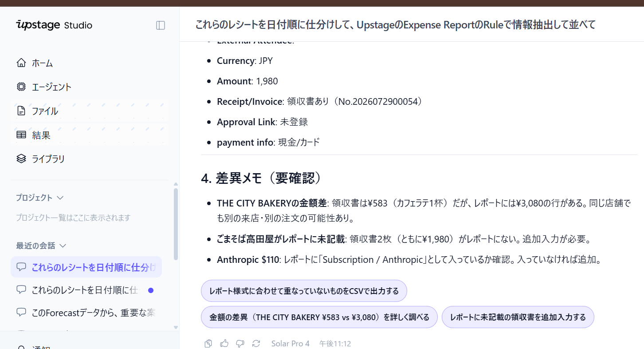644x349 pixels.
Task: Click the 午後11:12 timestamp
Action: pyautogui.click(x=335, y=344)
